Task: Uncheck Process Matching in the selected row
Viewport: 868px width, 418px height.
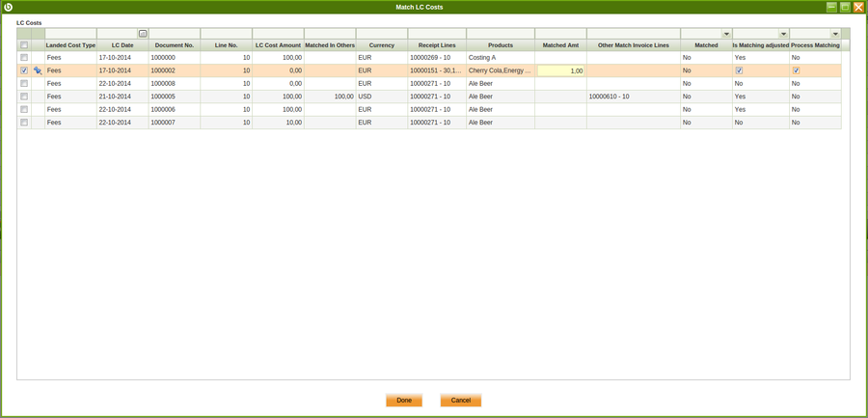Action: click(796, 70)
